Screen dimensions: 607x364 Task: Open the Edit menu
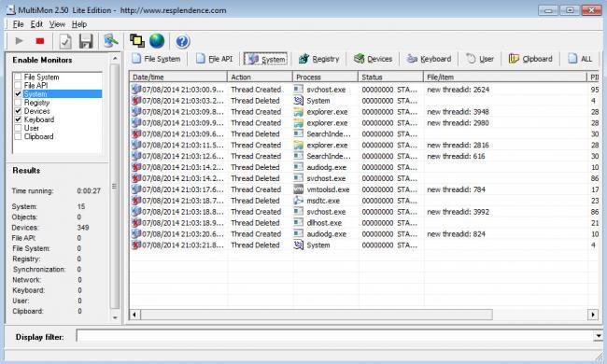(36, 24)
